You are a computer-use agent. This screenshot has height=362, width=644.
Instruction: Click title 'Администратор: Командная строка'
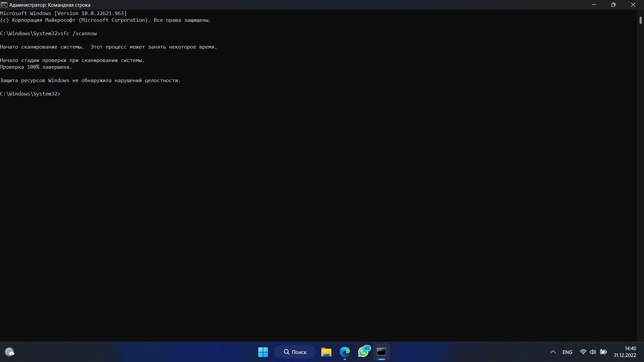click(x=50, y=5)
